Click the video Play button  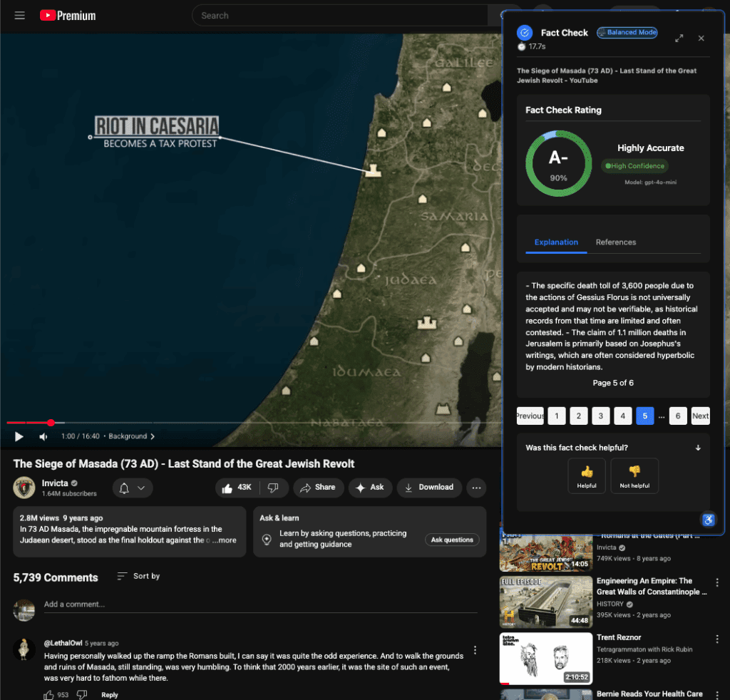(19, 436)
